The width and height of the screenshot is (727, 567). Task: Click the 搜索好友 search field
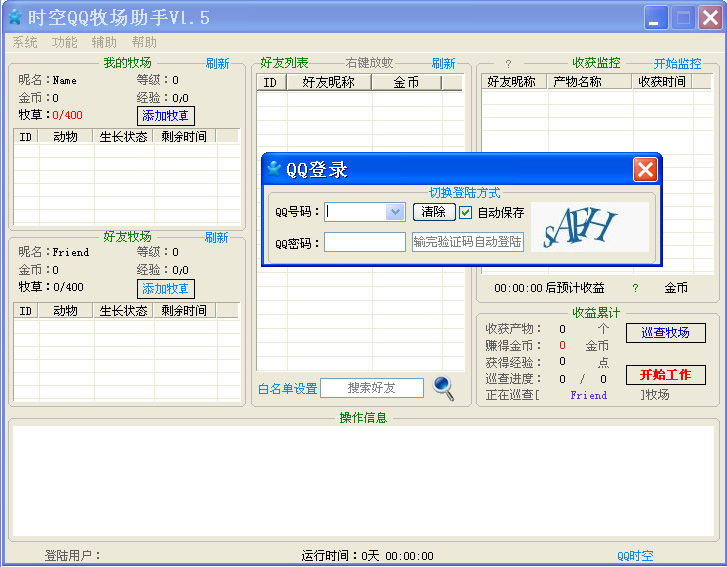[372, 388]
